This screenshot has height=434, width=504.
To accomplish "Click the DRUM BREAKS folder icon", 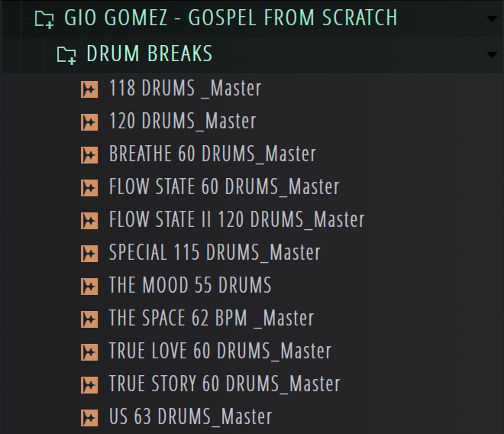I will tap(67, 54).
